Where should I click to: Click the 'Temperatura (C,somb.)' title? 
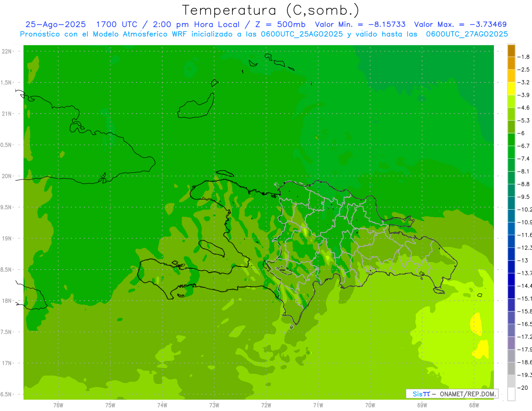[x=271, y=10]
